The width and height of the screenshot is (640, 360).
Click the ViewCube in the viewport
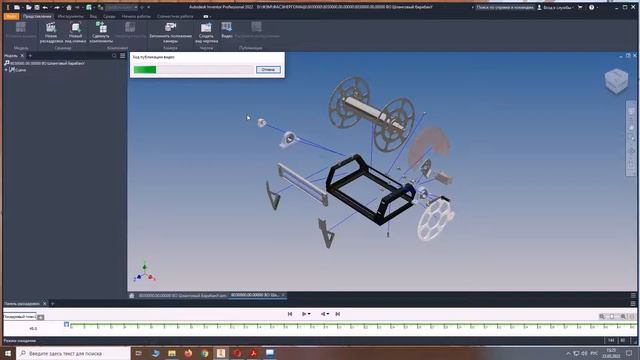point(616,81)
